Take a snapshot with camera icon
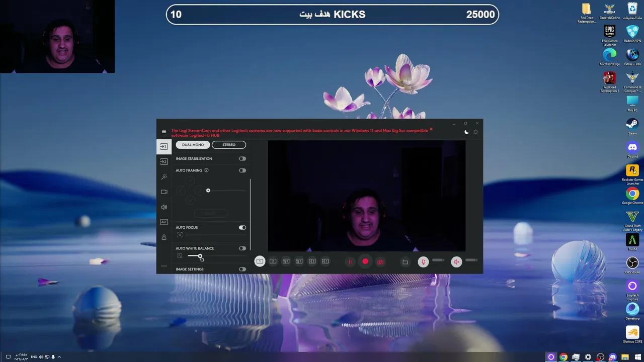Viewport: 644px width, 362px height. 380,262
